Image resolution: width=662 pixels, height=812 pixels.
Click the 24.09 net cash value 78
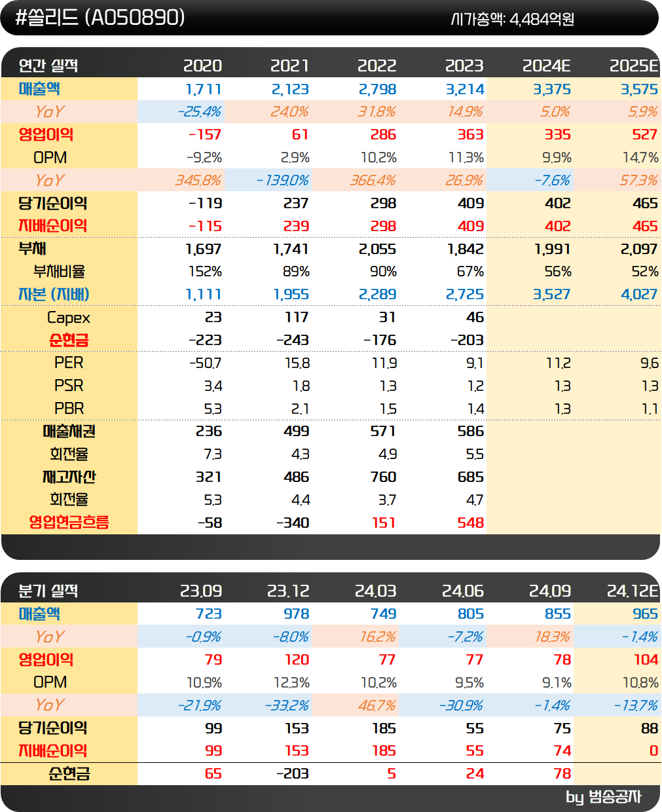[x=562, y=773]
